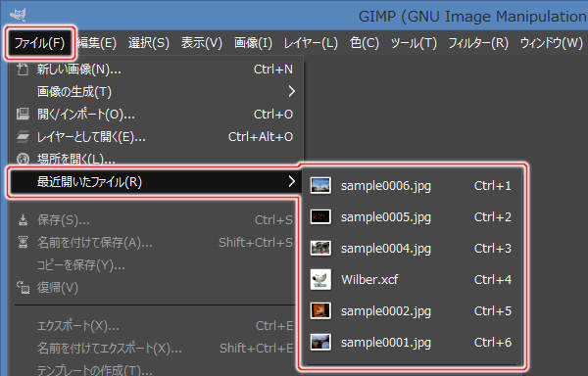Open recent file Wilber.xcf

pos(413,280)
